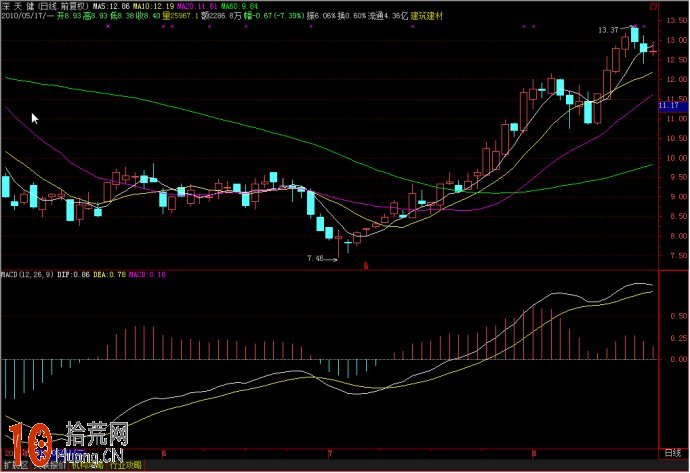Click the 13.37 high price arrow label

(x=612, y=30)
